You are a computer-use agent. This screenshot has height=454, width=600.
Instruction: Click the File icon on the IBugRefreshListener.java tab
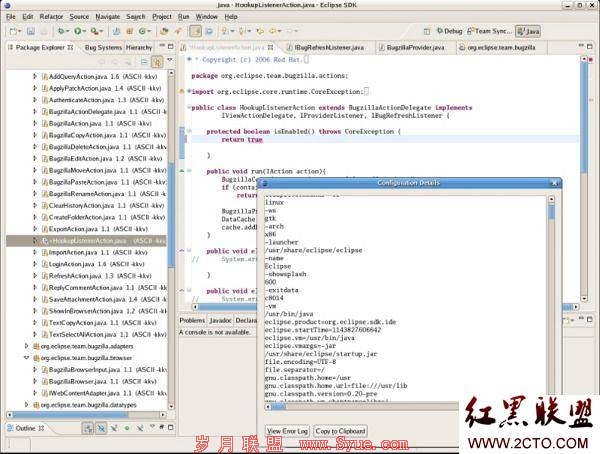click(289, 47)
